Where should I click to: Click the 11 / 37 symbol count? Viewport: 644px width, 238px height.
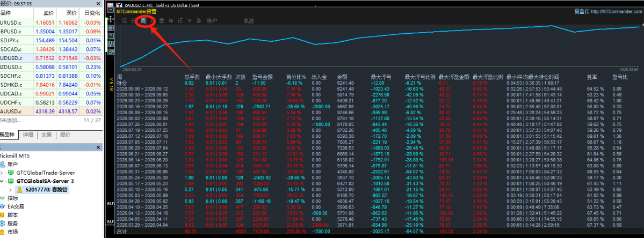[92, 121]
